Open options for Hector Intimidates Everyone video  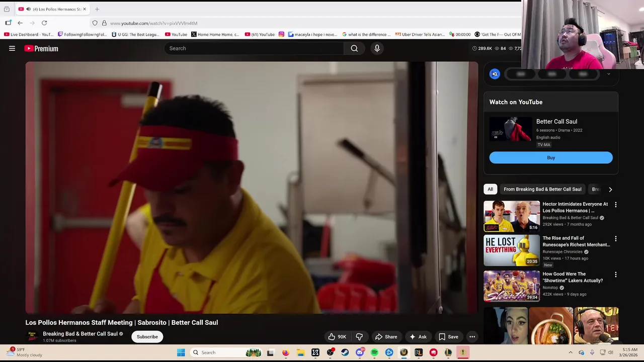[615, 205]
